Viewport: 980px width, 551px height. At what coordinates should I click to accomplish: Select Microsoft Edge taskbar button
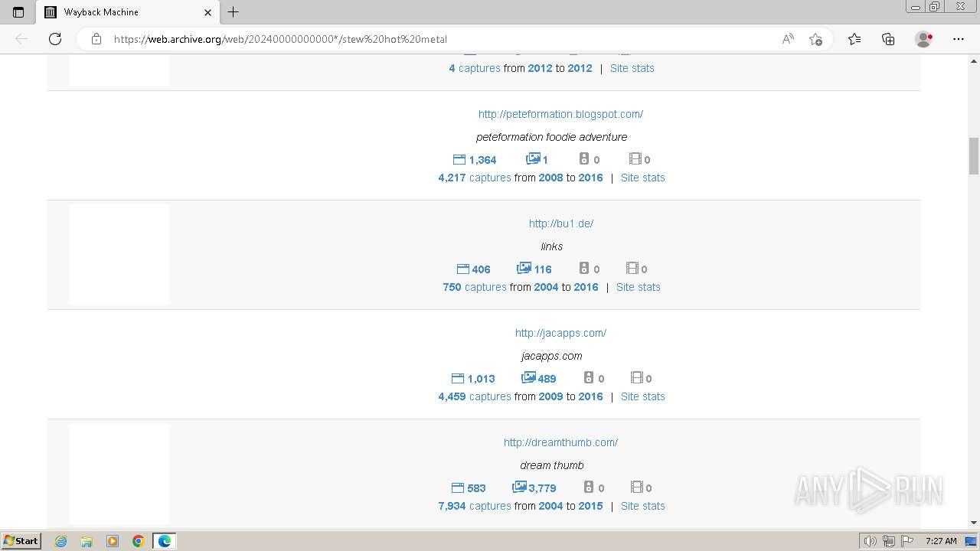[x=165, y=541]
